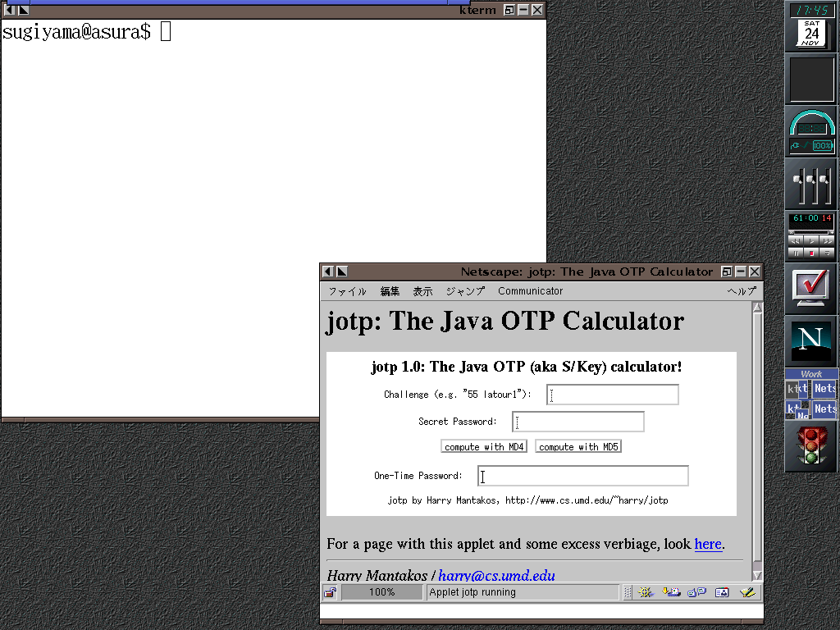Click the 'Applet jotp running' status text
Viewport: 840px width, 630px height.
point(472,592)
